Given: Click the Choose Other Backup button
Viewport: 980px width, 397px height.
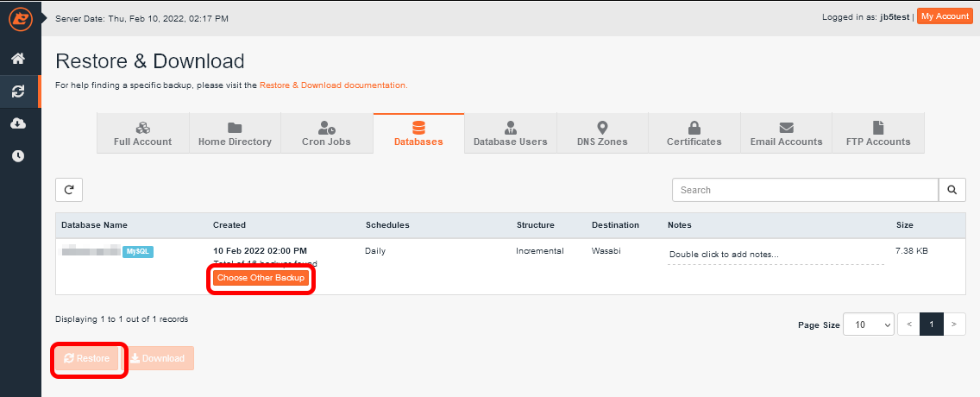Looking at the screenshot, I should [x=261, y=278].
